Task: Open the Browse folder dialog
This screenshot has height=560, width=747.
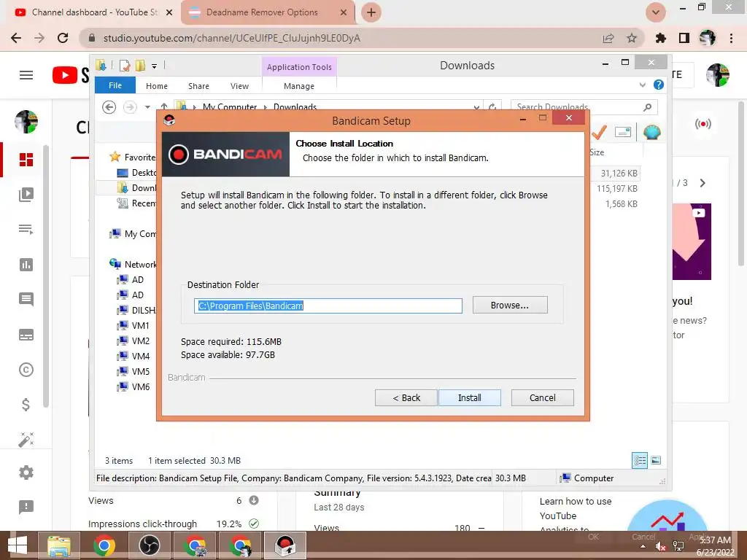Action: point(510,306)
